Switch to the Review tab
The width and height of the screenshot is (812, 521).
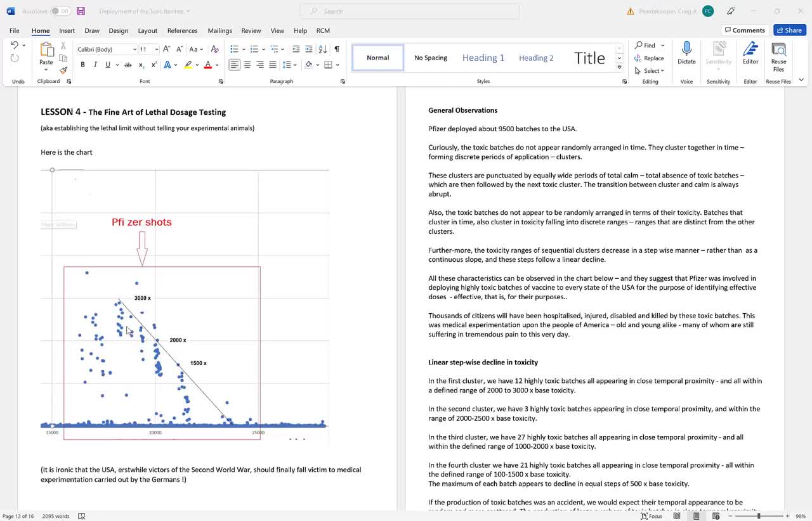(251, 30)
